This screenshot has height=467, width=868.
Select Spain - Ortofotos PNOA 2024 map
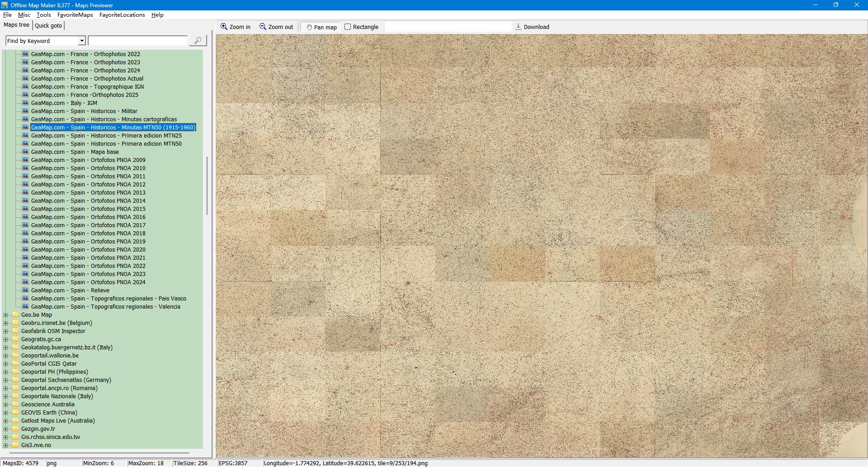click(x=88, y=282)
